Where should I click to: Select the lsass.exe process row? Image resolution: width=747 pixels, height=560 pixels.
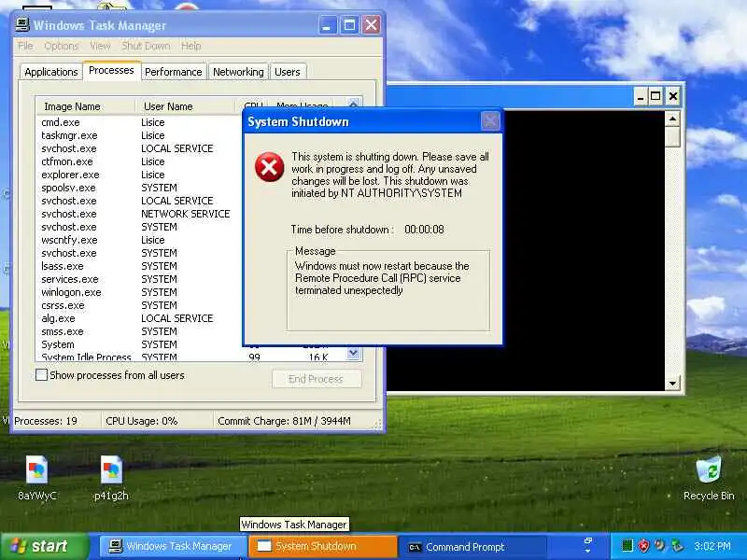click(139, 266)
